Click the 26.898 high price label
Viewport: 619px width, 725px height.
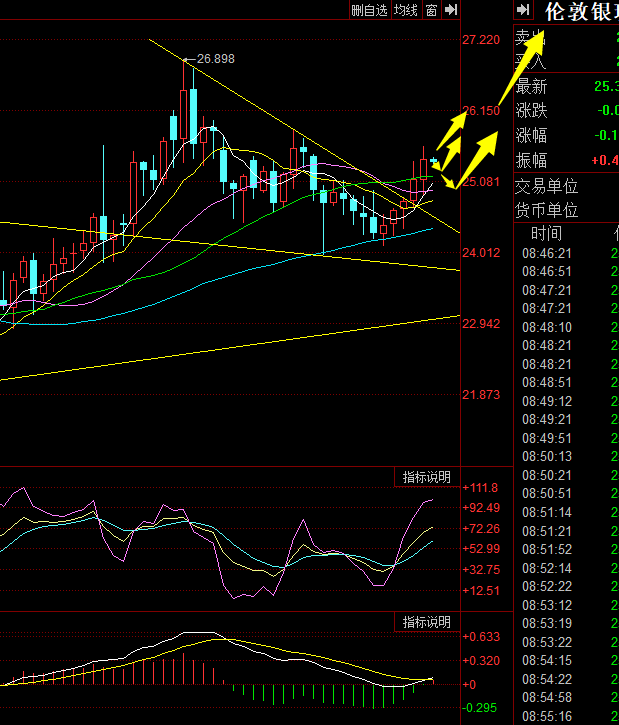[x=215, y=59]
